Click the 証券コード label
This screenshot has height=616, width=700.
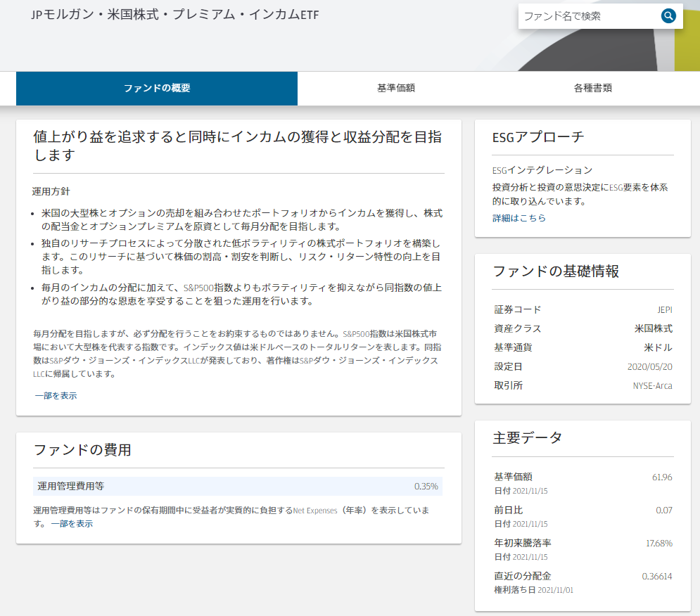(x=517, y=310)
